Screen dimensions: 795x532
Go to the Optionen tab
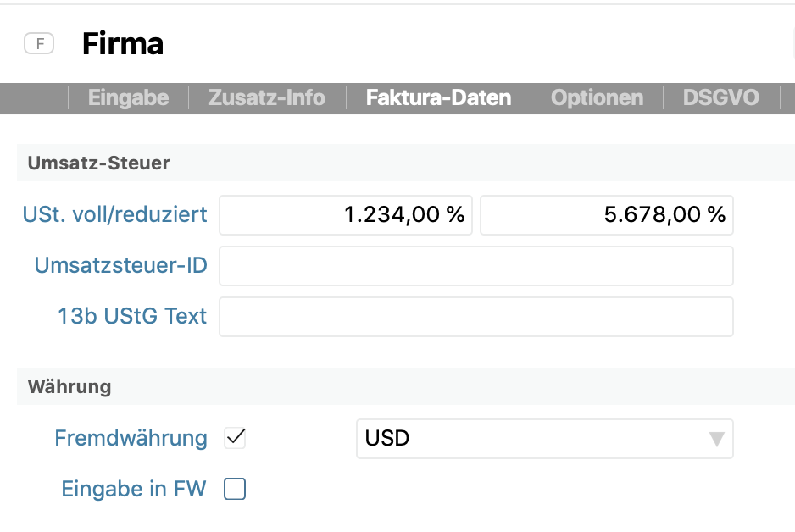pos(597,98)
